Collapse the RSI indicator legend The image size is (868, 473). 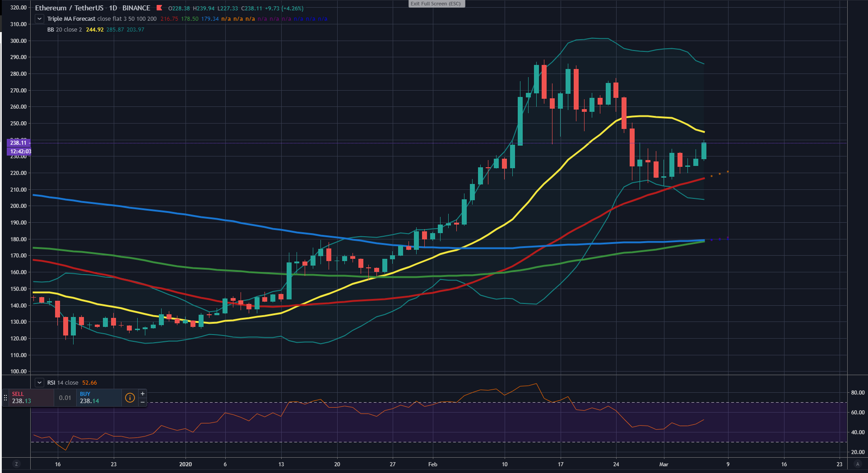(x=40, y=382)
